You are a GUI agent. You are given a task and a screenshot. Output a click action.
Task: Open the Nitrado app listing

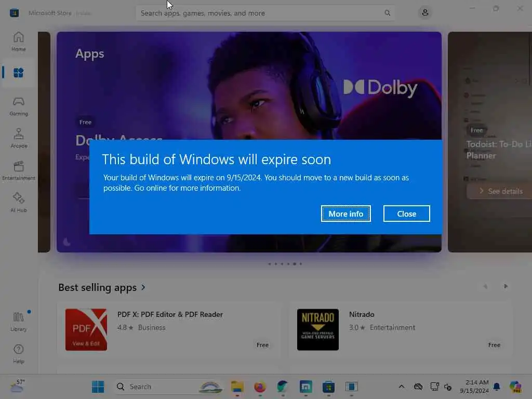tap(401, 330)
